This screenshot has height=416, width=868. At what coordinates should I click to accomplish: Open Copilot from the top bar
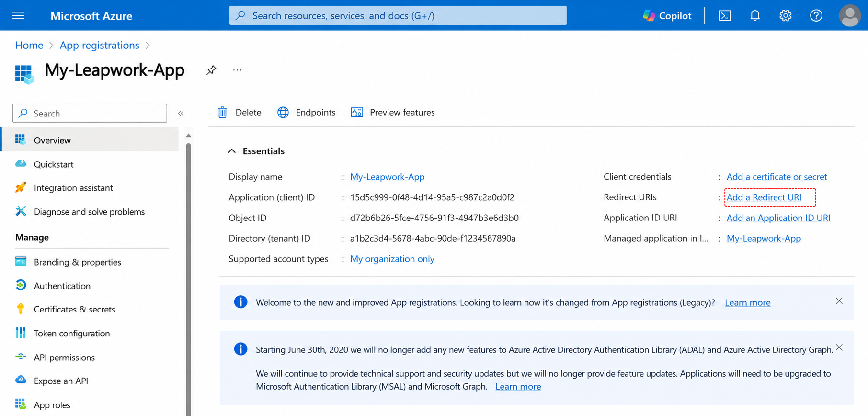[x=667, y=15]
